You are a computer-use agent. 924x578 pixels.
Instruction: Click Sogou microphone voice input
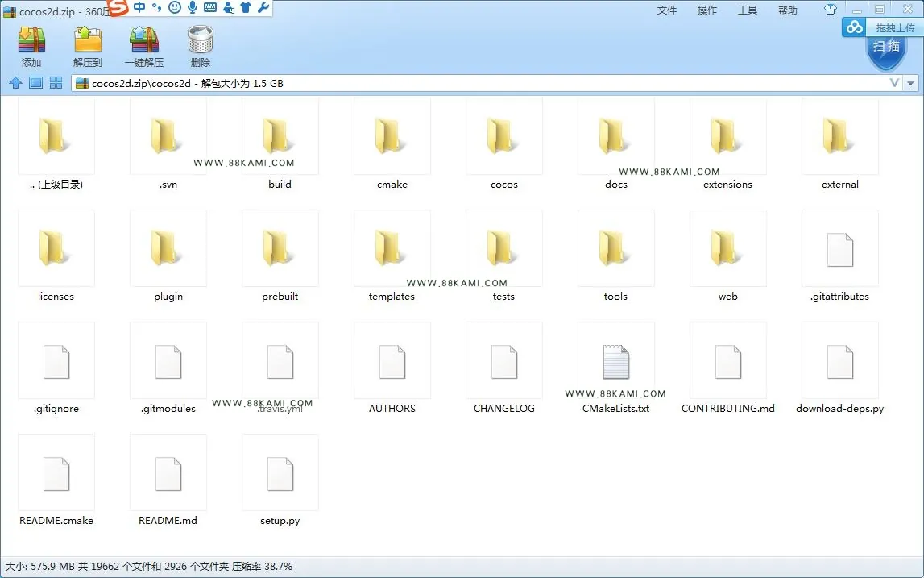(x=192, y=7)
